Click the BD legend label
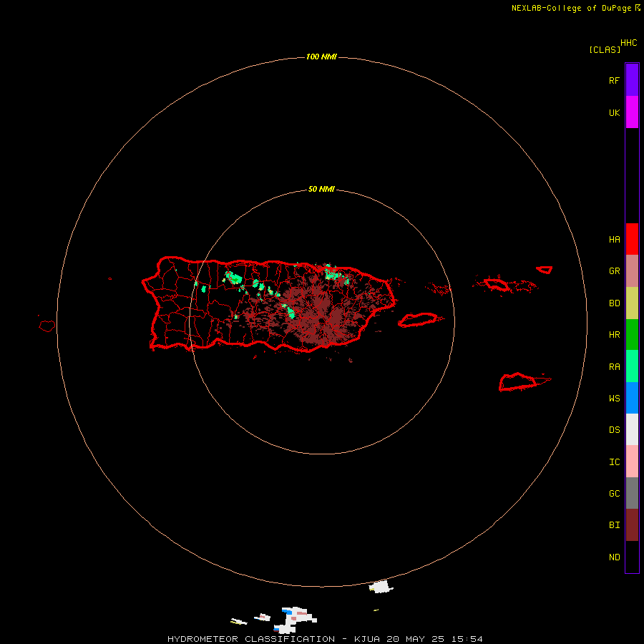The image size is (644, 644). click(x=614, y=303)
